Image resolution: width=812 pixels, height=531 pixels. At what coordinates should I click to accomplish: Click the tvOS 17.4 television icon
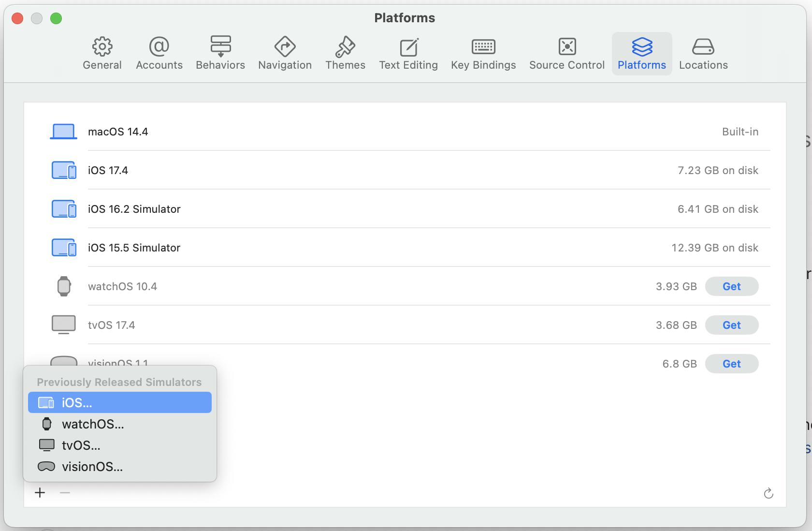(x=64, y=324)
